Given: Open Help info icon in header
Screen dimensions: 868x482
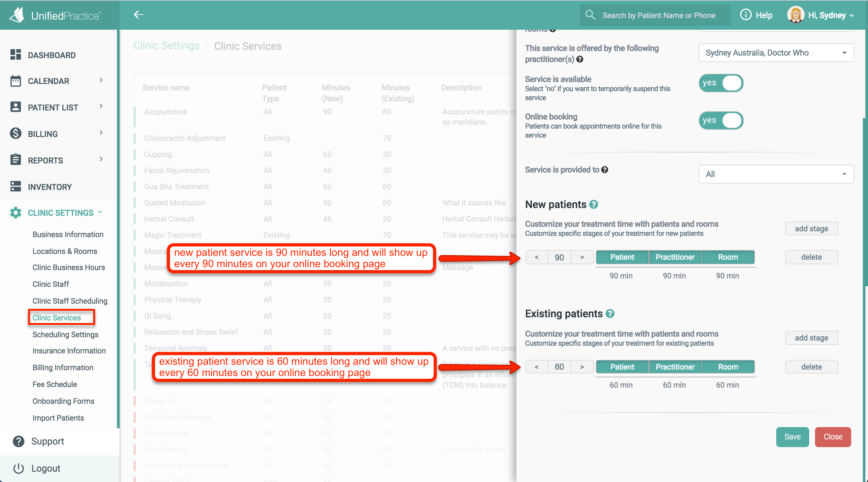Looking at the screenshot, I should (745, 15).
